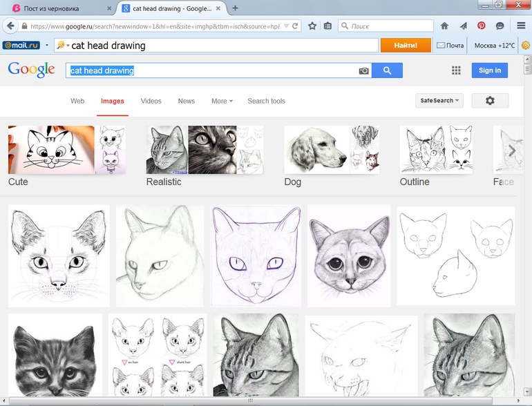Click the orange Найти! button
Screen dimensions: 532x406
406,46
